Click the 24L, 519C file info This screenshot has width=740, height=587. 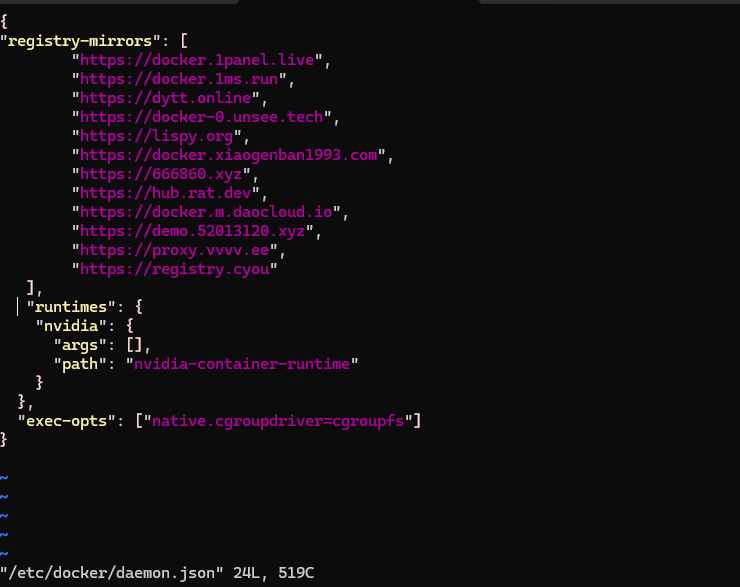[x=274, y=573]
